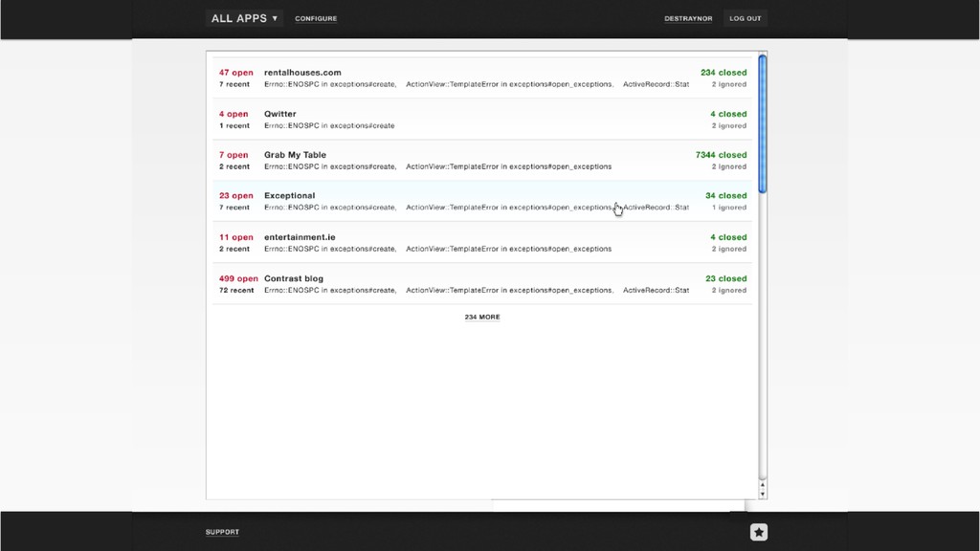This screenshot has height=551, width=980.
Task: Select 1 recent under Qwitter
Action: point(234,125)
